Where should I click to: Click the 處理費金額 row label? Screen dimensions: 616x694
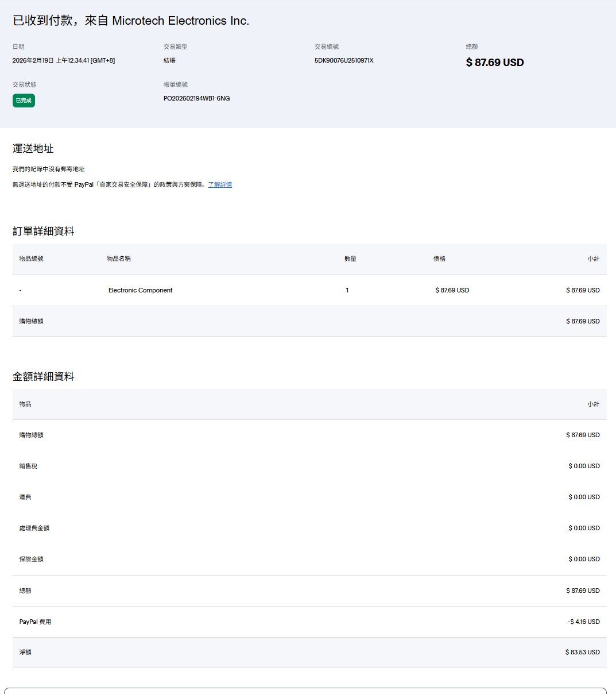[34, 528]
